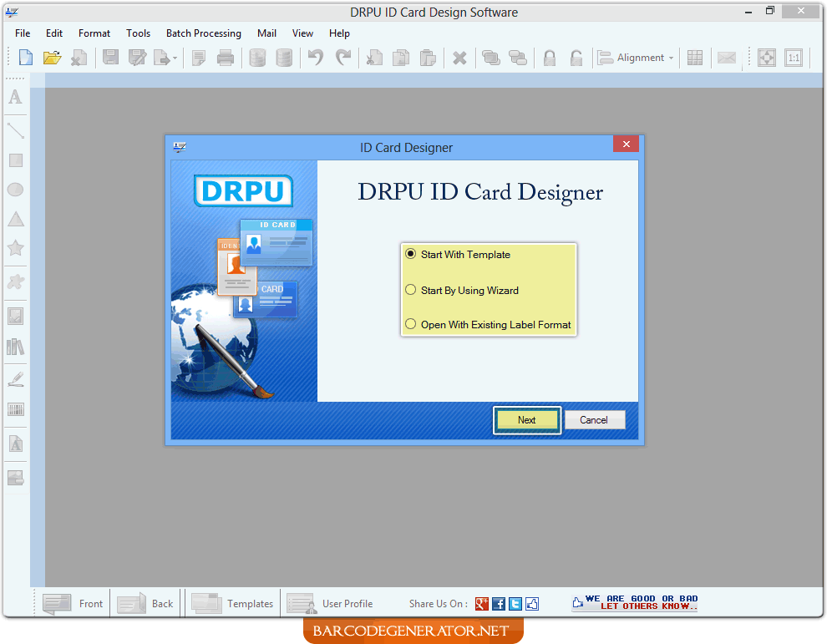
Task: Open the View menu
Action: (x=302, y=33)
